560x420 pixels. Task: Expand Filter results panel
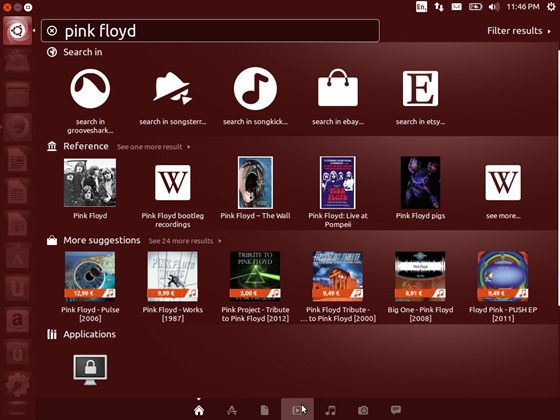point(519,31)
